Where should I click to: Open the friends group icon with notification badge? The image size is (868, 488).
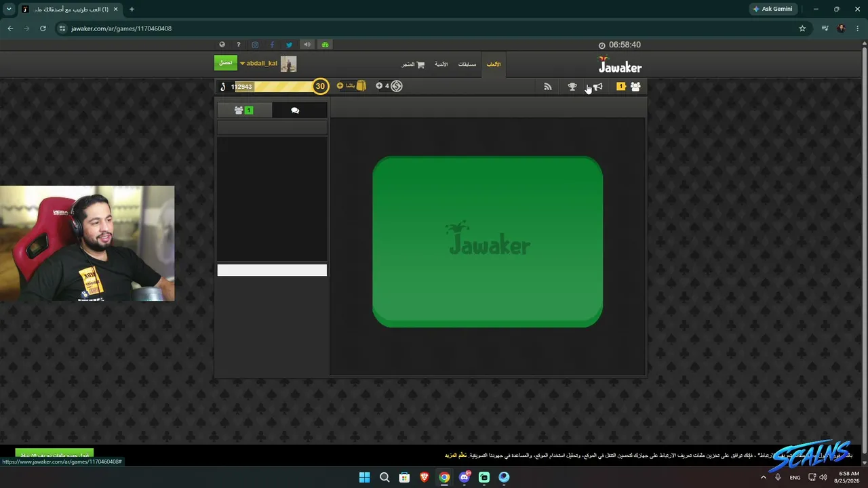[x=630, y=87]
